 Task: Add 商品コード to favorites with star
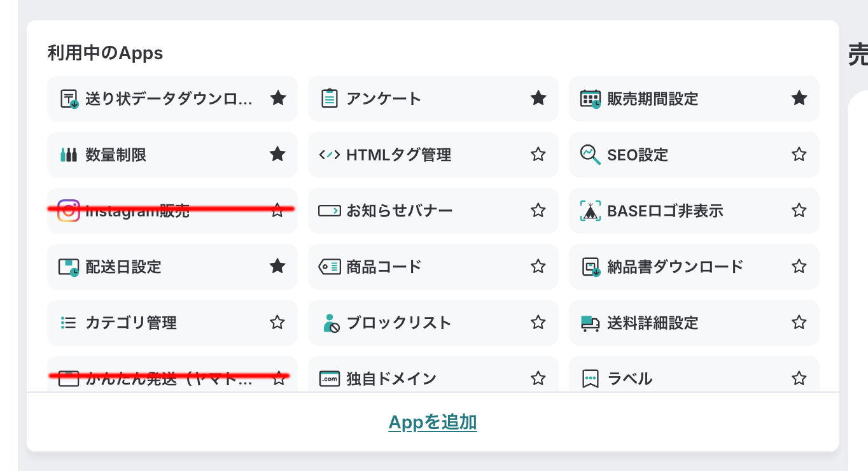coord(538,266)
